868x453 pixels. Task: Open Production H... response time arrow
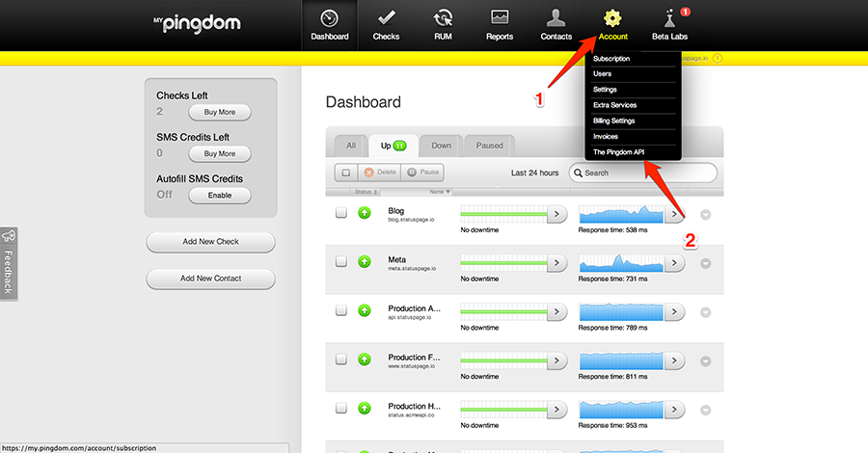coord(674,410)
